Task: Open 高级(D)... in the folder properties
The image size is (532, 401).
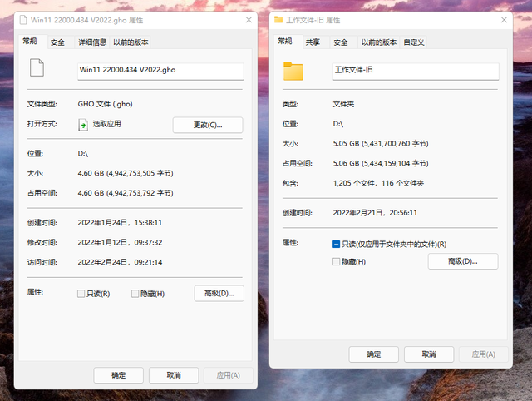Action: (463, 261)
